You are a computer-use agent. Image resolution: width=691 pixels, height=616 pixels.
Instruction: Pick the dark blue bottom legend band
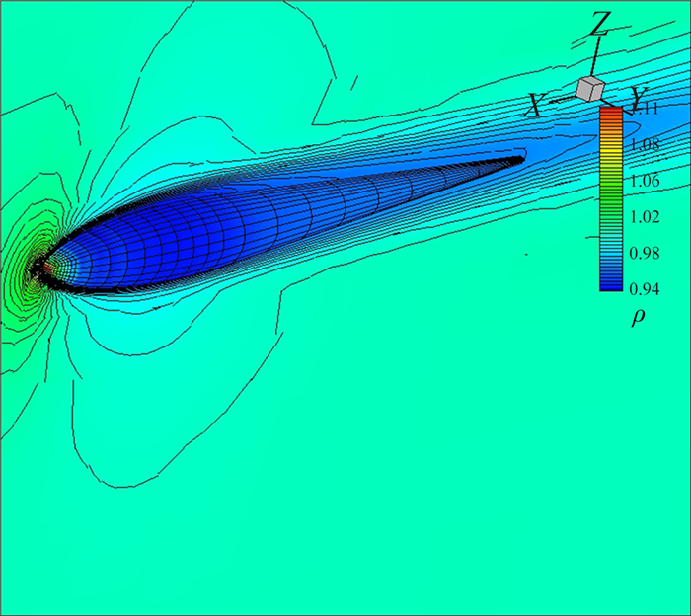coord(611,283)
